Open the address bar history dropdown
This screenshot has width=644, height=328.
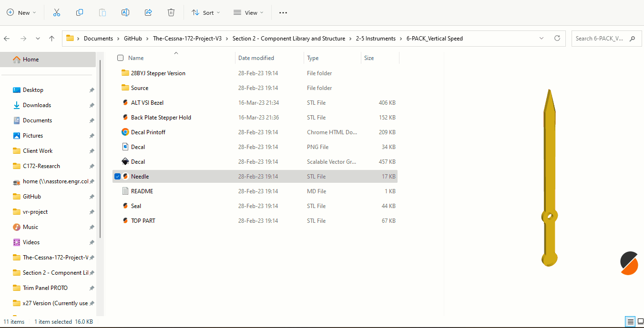542,39
